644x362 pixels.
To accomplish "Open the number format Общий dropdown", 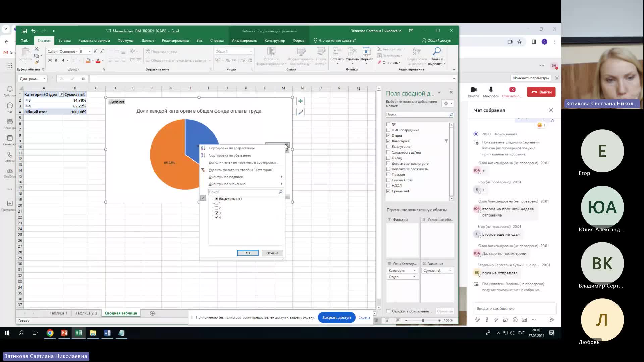I will click(251, 51).
